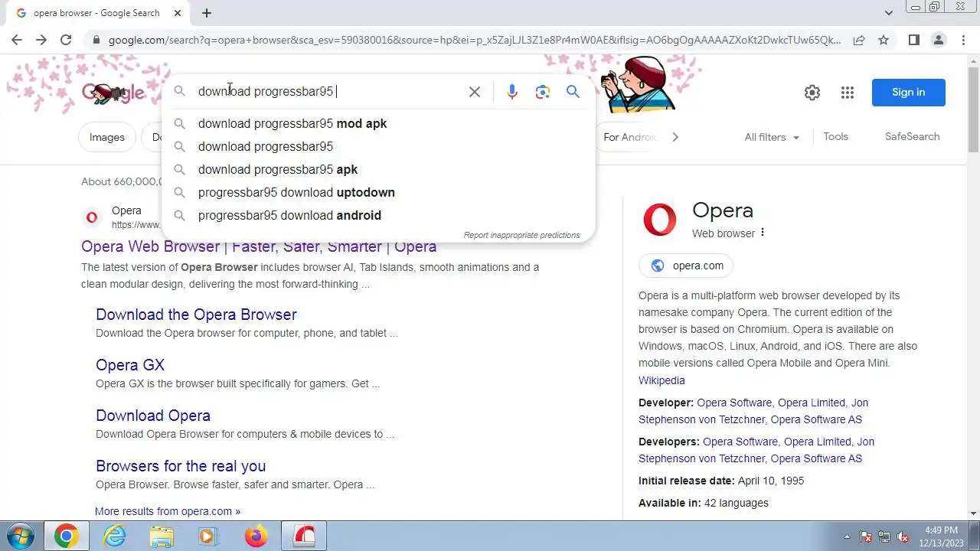
Task: Open the Windows Start menu
Action: pyautogui.click(x=19, y=536)
